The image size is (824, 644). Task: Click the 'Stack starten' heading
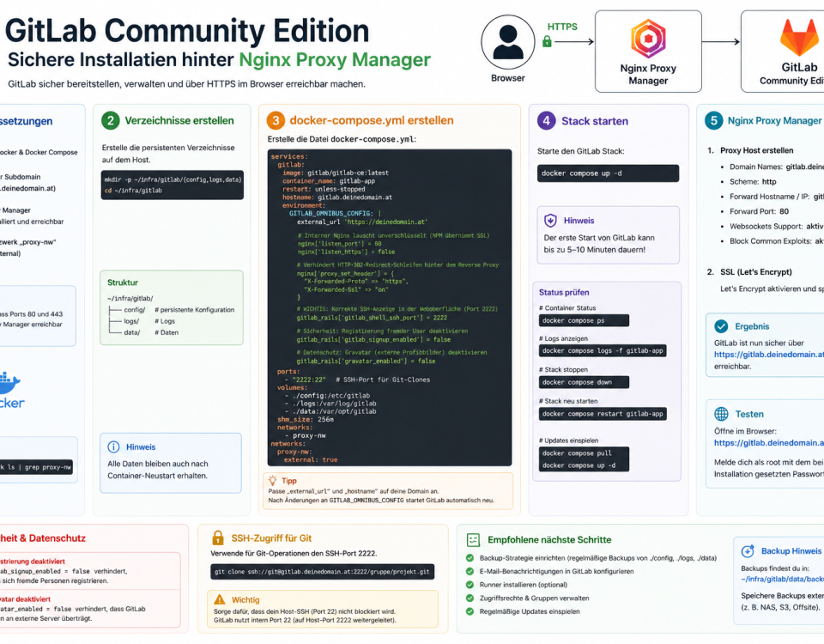[x=595, y=121]
